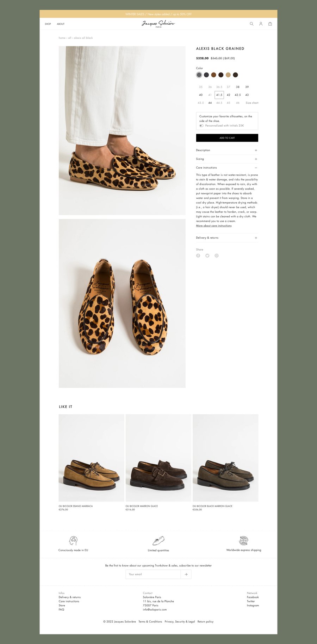Expand the Description section
The image size is (317, 644).
227,150
